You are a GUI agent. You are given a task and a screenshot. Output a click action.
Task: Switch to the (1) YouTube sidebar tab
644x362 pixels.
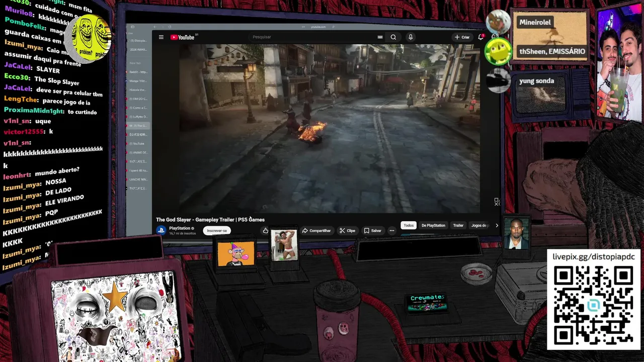click(x=138, y=144)
